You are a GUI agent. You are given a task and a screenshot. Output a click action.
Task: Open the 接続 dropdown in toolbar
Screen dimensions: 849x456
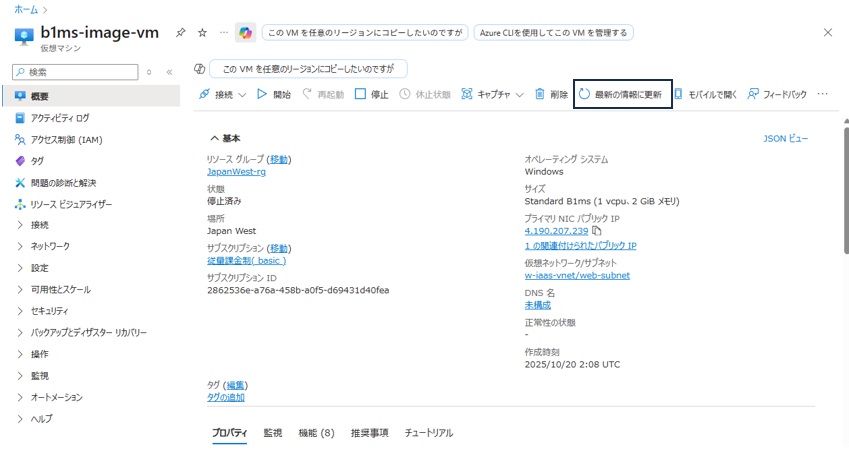222,94
